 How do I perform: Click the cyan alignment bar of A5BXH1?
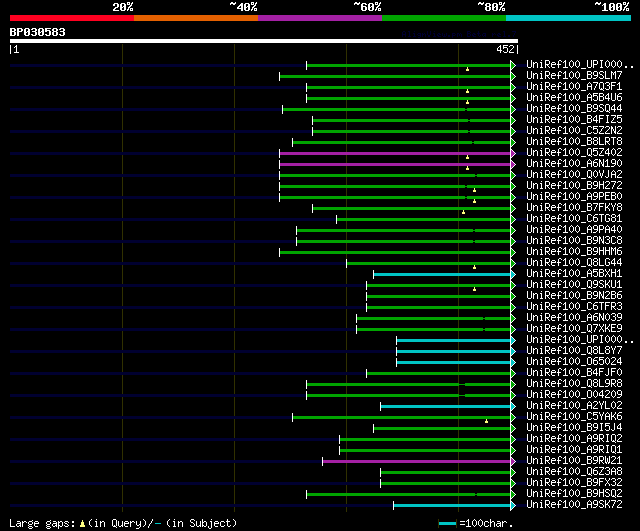coord(442,274)
